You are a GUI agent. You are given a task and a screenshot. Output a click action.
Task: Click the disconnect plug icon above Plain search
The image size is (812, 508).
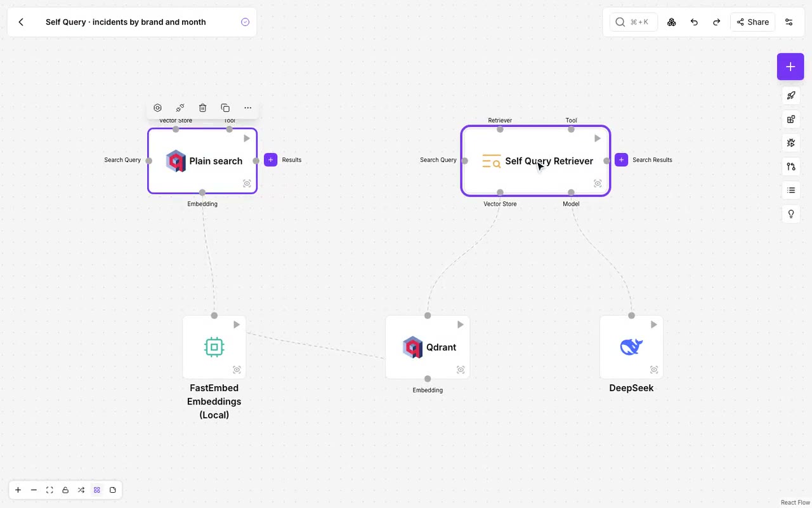pos(180,108)
